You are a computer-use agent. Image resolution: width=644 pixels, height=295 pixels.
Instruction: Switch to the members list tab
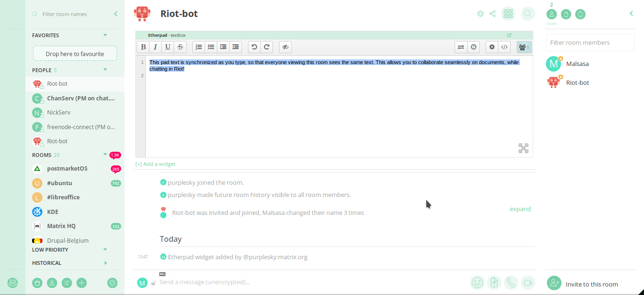552,14
